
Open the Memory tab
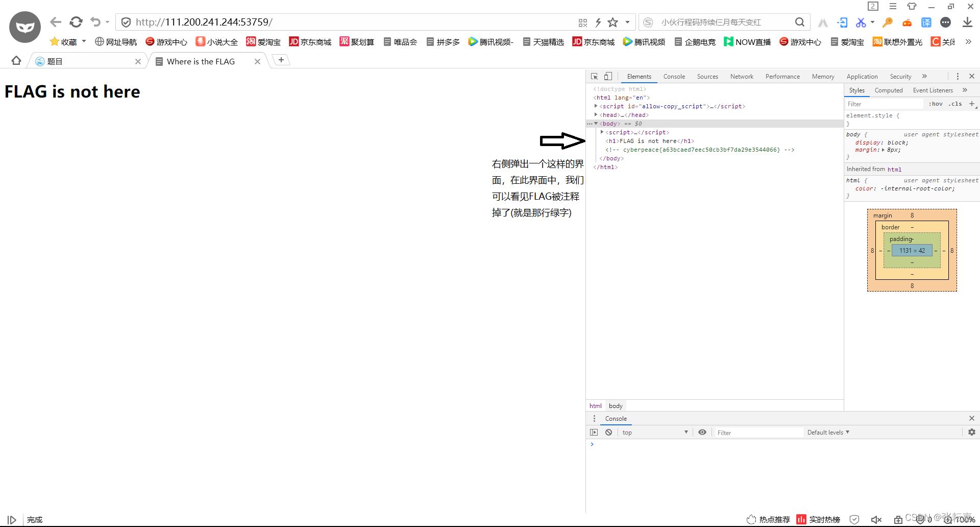click(823, 76)
